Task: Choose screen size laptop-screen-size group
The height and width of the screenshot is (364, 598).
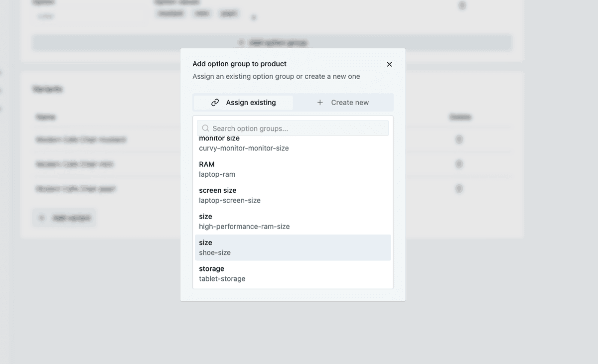Action: pyautogui.click(x=293, y=195)
